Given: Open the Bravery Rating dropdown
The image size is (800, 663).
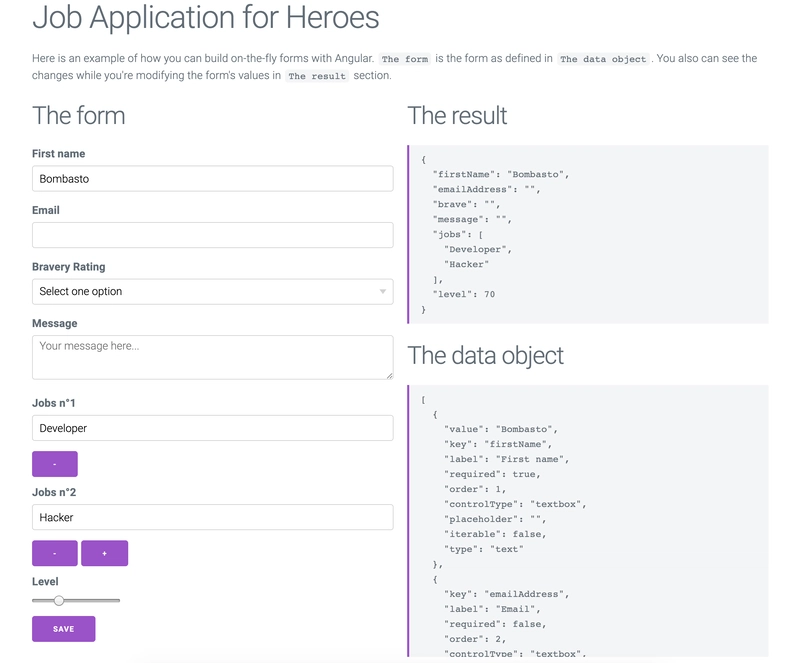Looking at the screenshot, I should coord(212,291).
